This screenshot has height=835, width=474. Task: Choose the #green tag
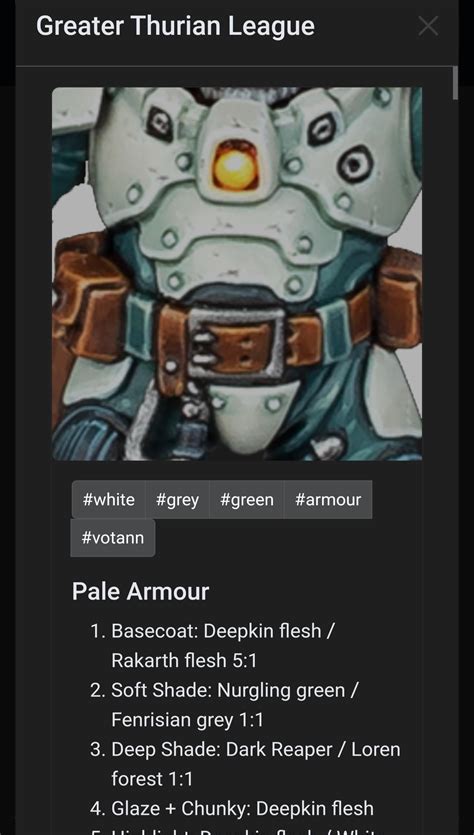(247, 500)
